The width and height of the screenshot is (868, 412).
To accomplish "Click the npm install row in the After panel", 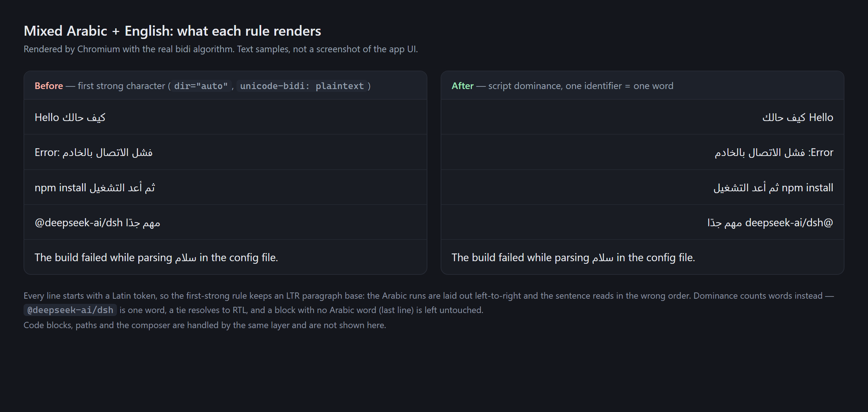I will tap(643, 187).
